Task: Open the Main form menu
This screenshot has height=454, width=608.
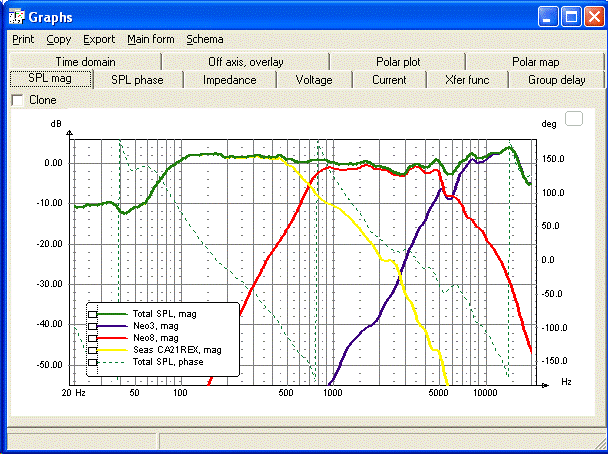Action: 150,40
